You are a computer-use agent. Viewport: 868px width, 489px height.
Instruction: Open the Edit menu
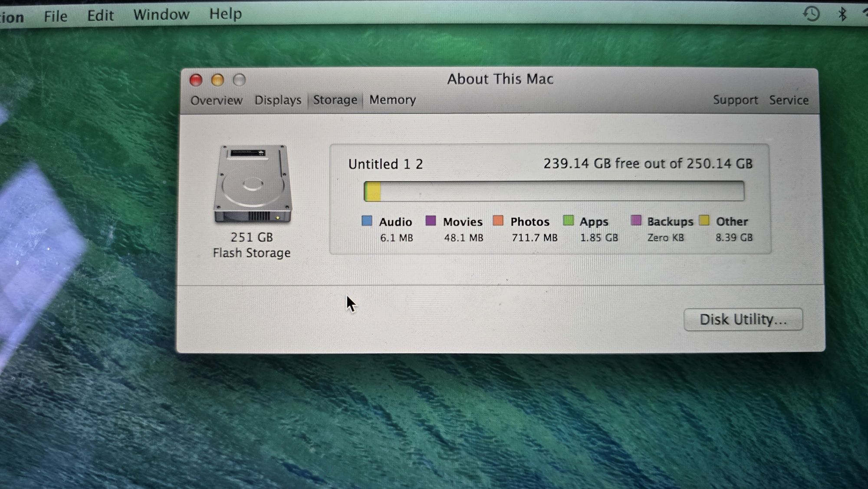click(x=100, y=16)
